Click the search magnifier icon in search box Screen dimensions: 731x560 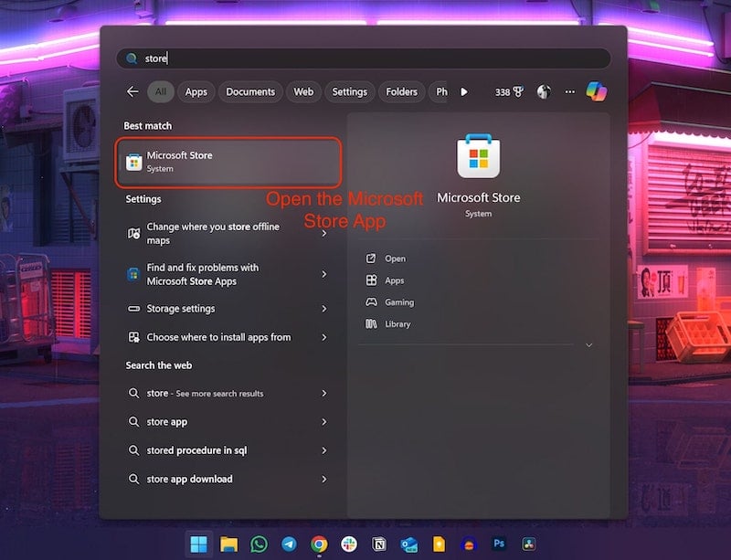pos(132,58)
